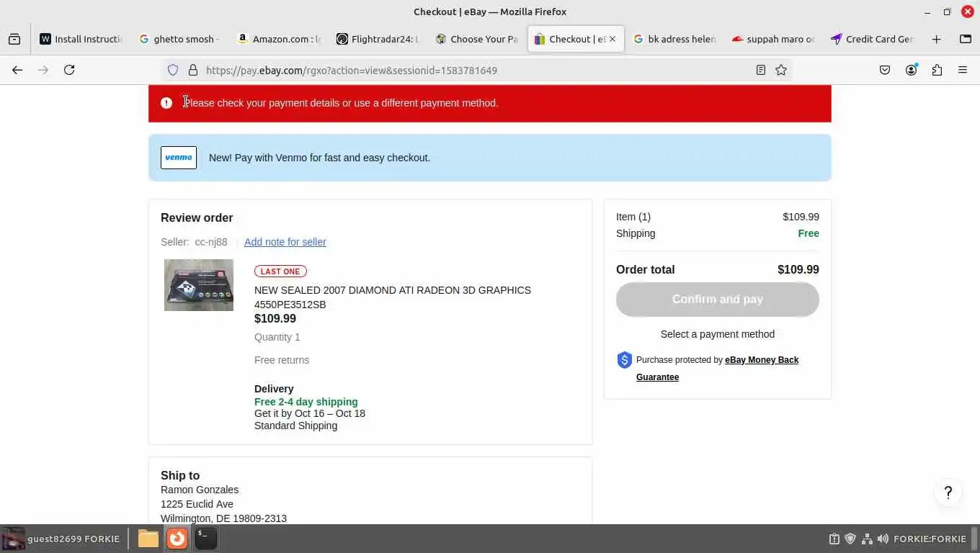The height and width of the screenshot is (553, 980).
Task: Click the Confirm and pay button
Action: [718, 300]
